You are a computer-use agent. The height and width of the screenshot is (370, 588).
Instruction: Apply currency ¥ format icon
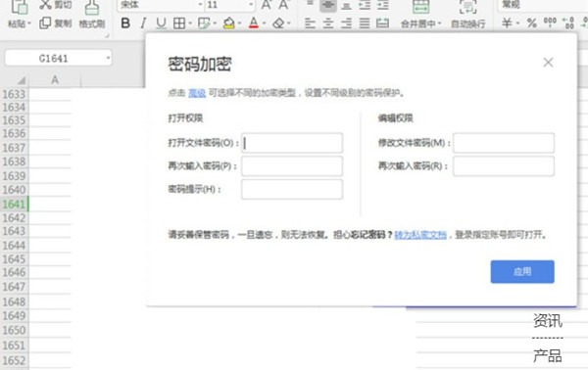coord(507,23)
